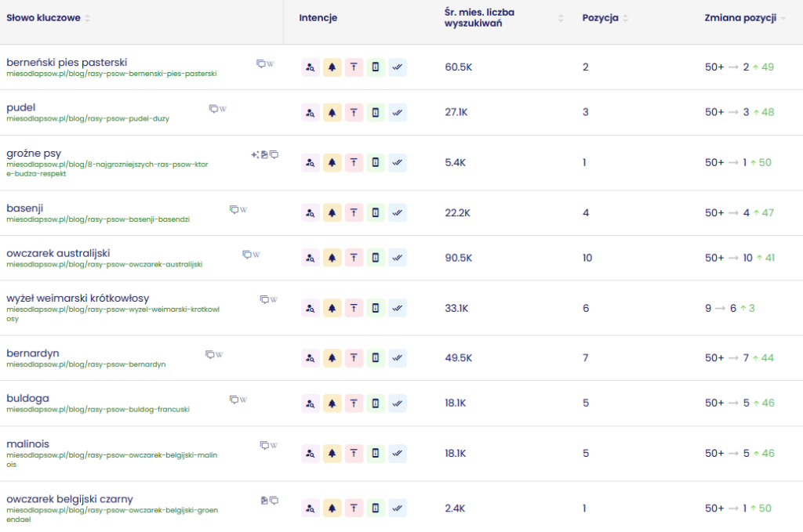The width and height of the screenshot is (803, 532).
Task: Sort by Pozycja using its sort arrows
Action: point(626,18)
